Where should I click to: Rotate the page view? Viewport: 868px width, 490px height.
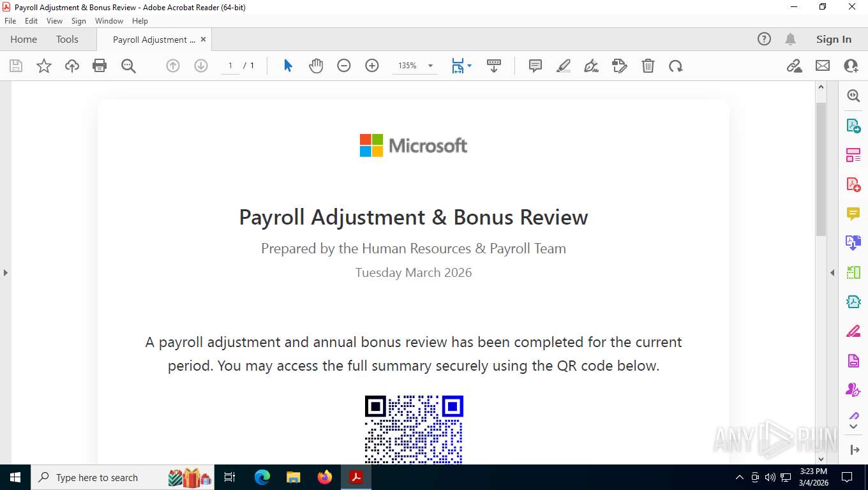pos(676,66)
